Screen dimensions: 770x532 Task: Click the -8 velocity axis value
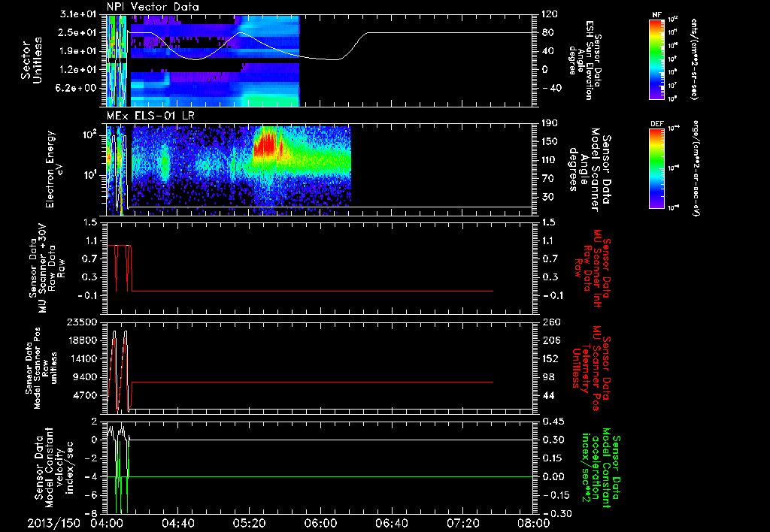click(x=92, y=513)
